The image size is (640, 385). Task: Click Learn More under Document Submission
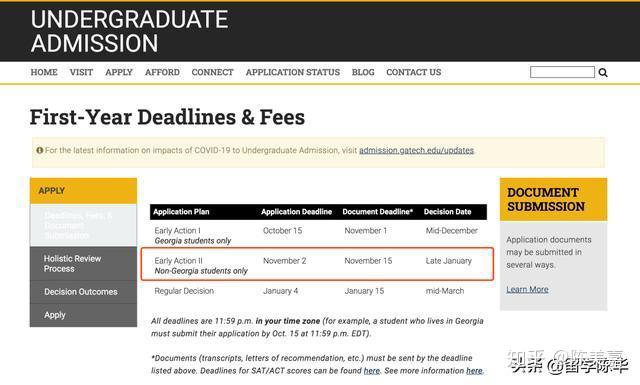click(527, 289)
